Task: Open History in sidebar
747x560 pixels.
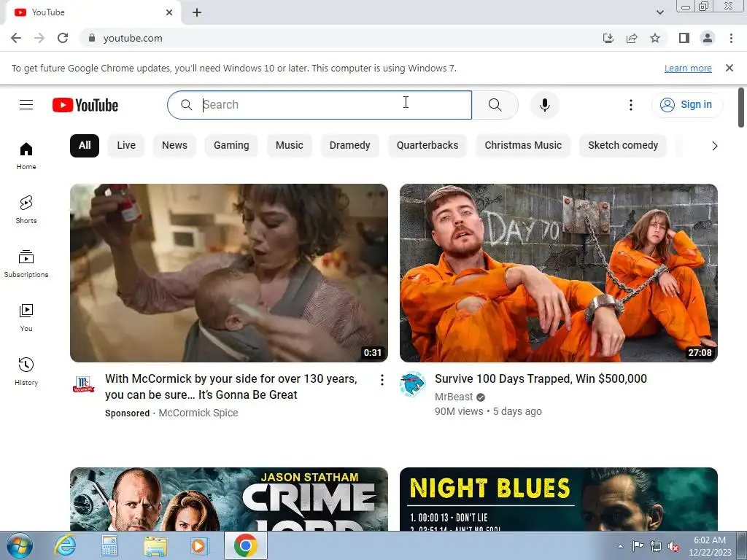Action: (26, 371)
